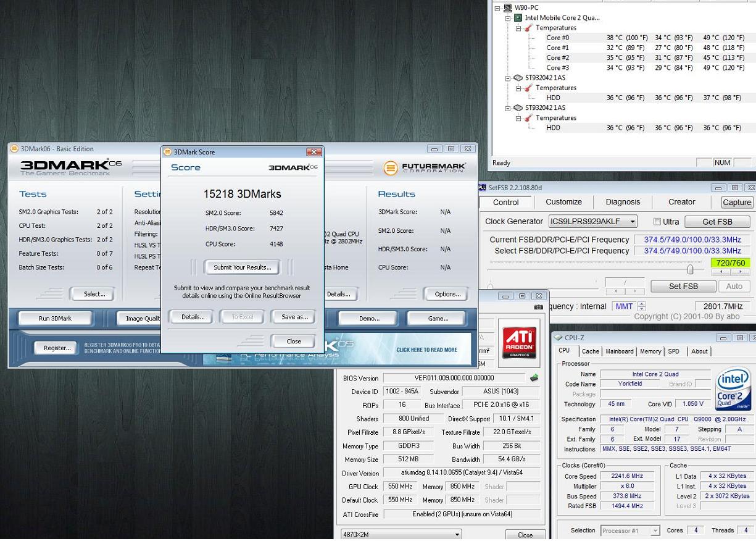Click the CPU-Z title bar icon
This screenshot has height=541, width=756.
click(559, 338)
